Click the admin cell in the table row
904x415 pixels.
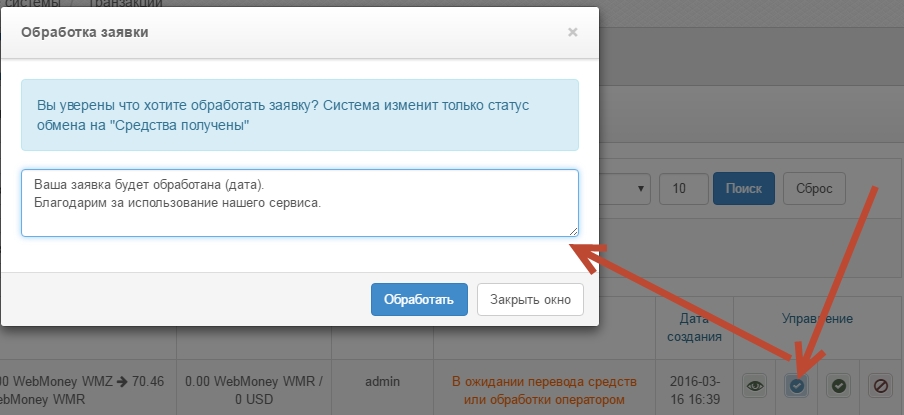(x=382, y=381)
